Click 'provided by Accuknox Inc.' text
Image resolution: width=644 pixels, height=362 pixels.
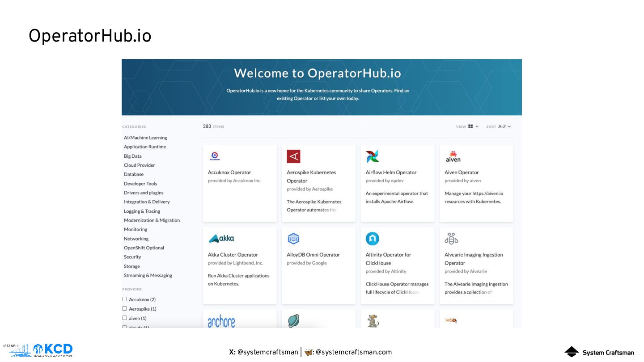click(x=234, y=181)
